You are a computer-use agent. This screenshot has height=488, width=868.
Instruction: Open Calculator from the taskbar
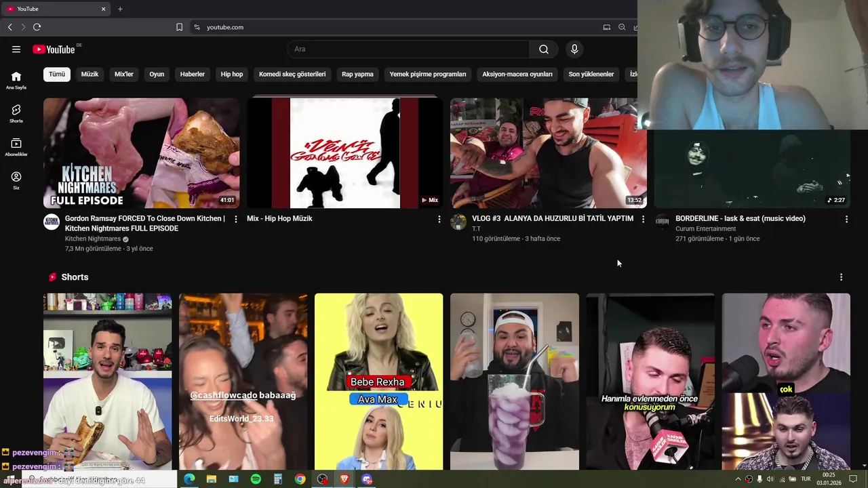click(278, 479)
